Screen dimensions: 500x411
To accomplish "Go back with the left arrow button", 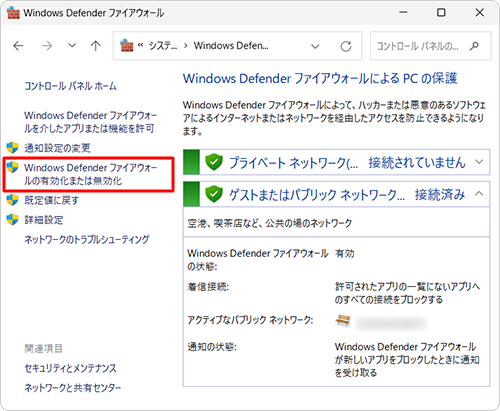I will click(18, 46).
